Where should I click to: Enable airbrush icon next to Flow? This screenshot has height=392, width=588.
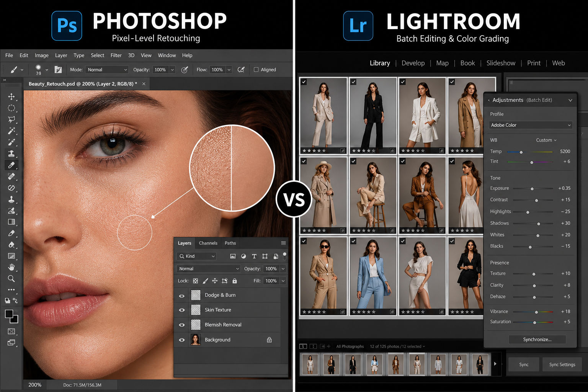pyautogui.click(x=241, y=70)
